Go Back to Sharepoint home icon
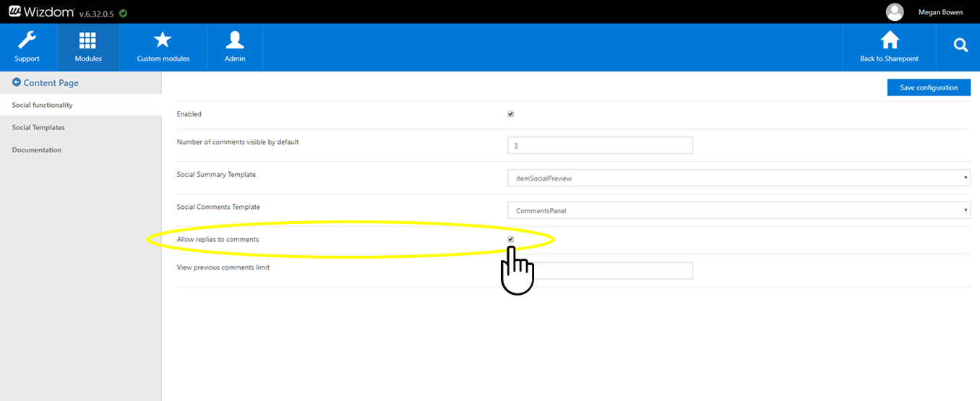 tap(889, 40)
